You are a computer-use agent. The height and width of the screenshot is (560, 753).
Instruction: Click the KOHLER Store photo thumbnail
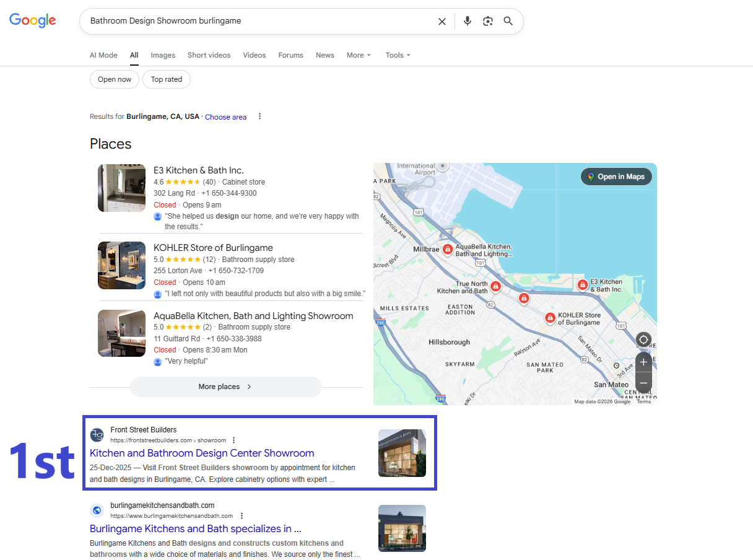pyautogui.click(x=122, y=266)
